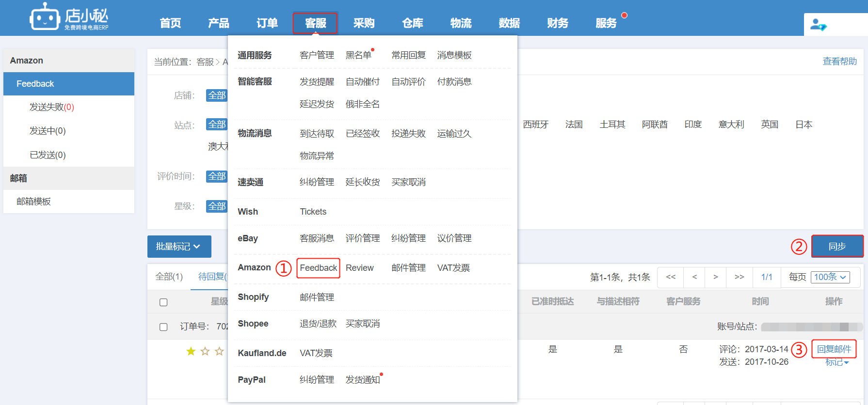
Task: Tick the select-all header checkbox
Action: 163,302
